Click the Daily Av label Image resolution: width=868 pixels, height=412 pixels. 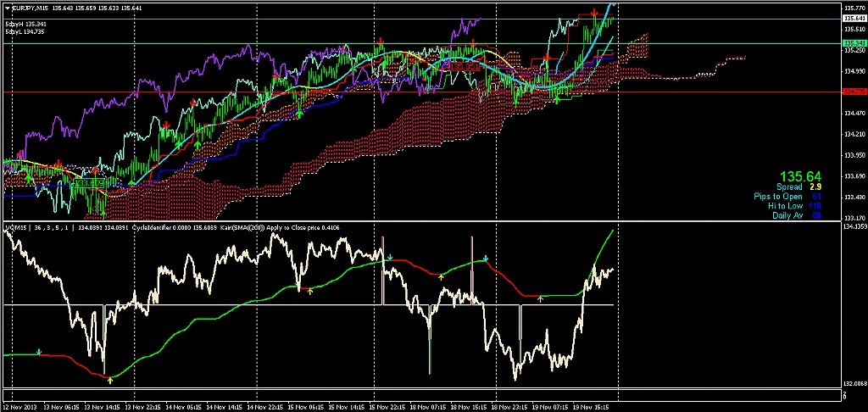(787, 215)
